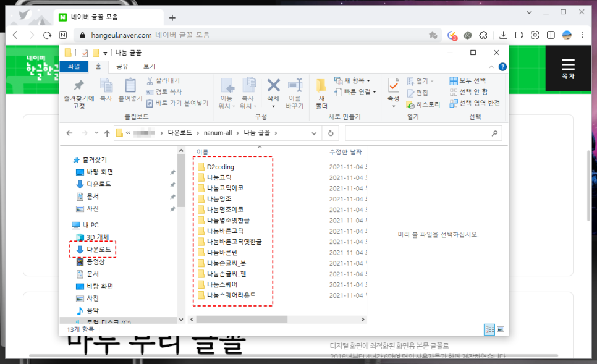The width and height of the screenshot is (597, 364).
Task: Bookmark the page with the star icon
Action: 433,35
